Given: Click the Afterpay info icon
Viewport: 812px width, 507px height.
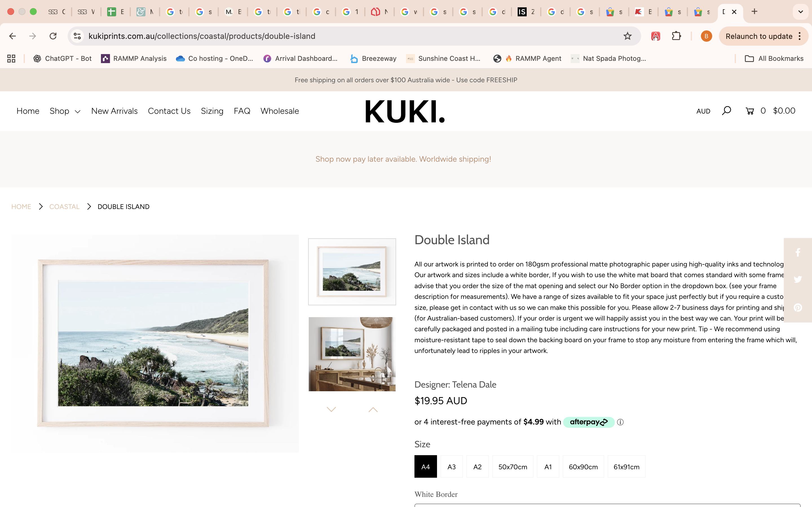Looking at the screenshot, I should (620, 422).
